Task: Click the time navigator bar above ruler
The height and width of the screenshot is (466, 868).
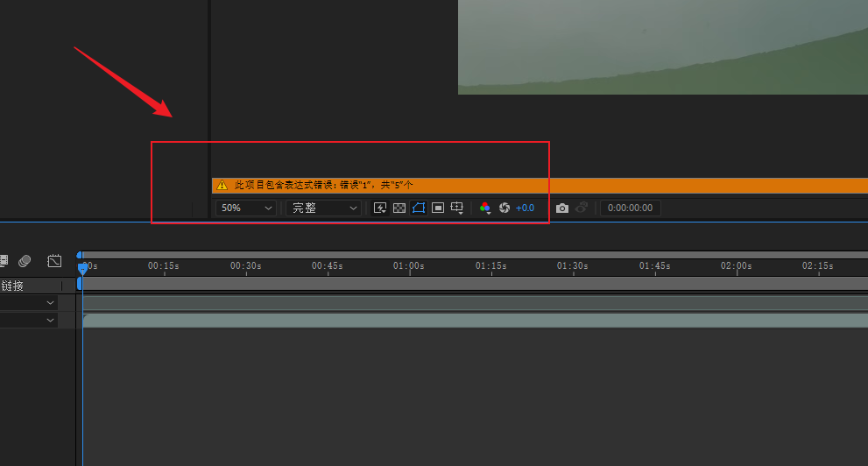Action: click(475, 255)
